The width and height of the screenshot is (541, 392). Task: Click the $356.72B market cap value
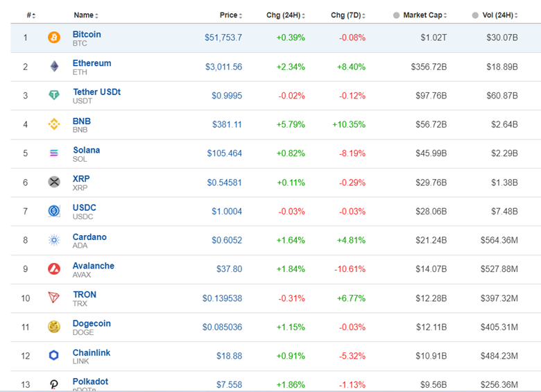429,67
